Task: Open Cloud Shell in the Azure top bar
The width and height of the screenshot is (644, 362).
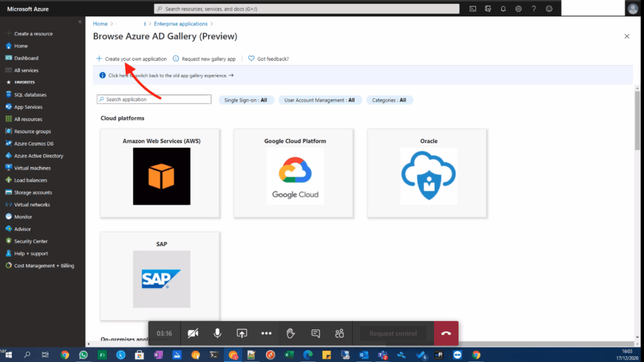Action: 473,9
